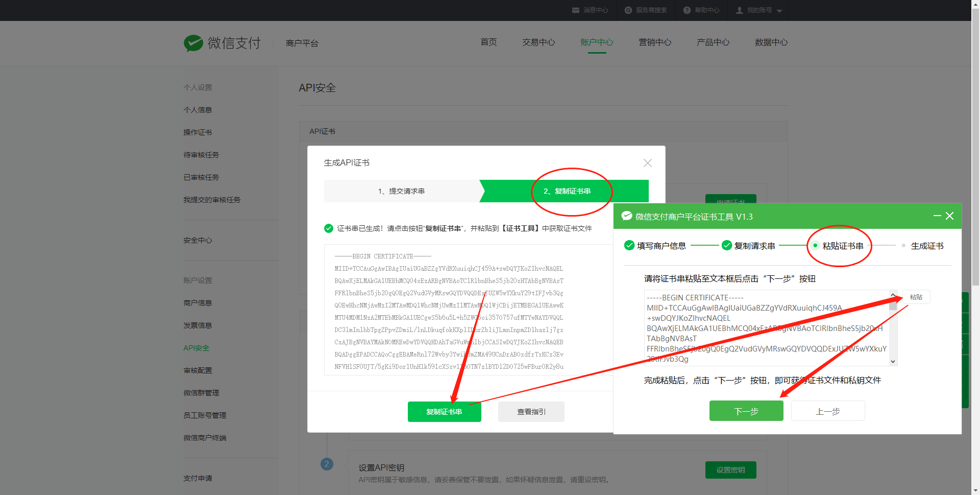
Task: Click step 1 提交请求串 in the dialog
Action: tap(401, 191)
